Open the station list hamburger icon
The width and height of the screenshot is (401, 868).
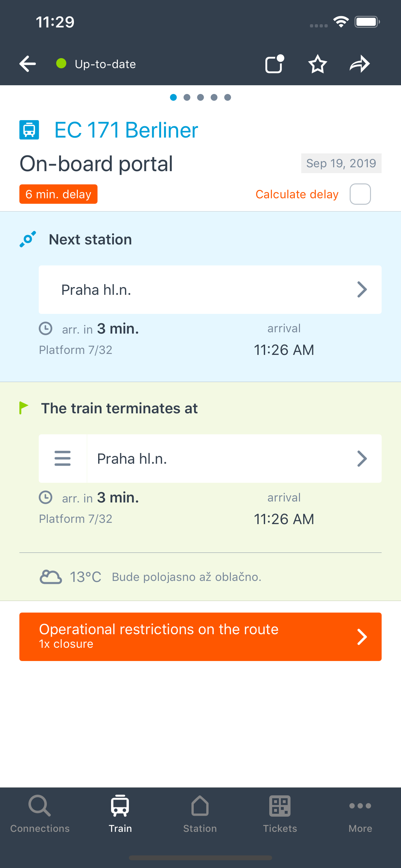[63, 458]
